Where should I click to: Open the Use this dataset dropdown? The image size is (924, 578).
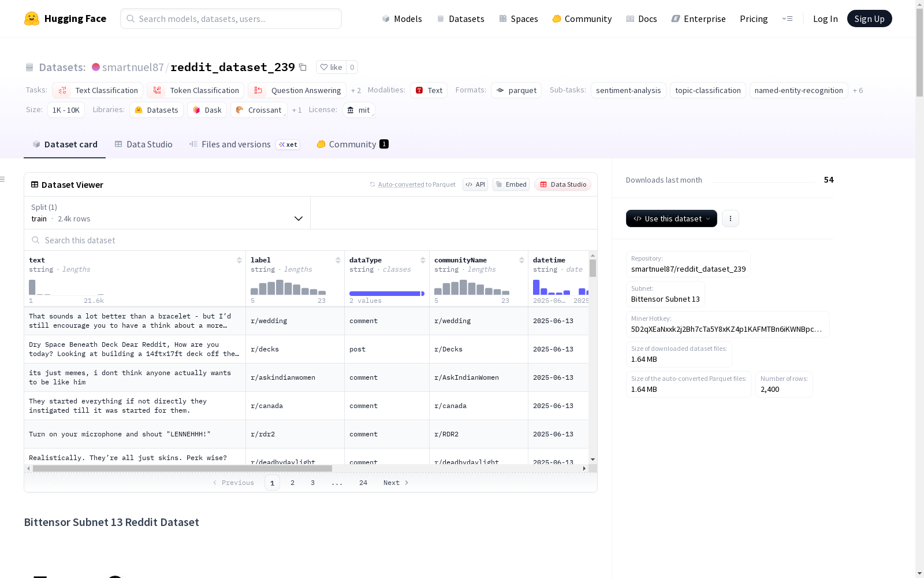coord(672,218)
